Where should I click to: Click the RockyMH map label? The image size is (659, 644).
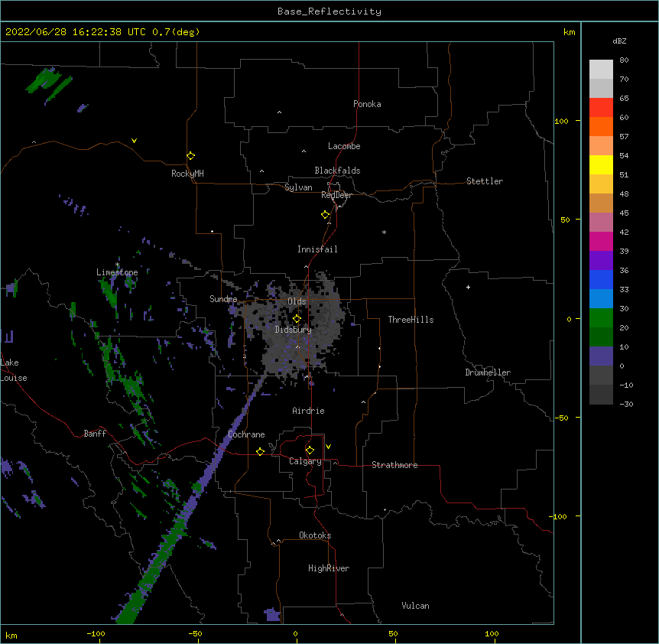coord(187,174)
